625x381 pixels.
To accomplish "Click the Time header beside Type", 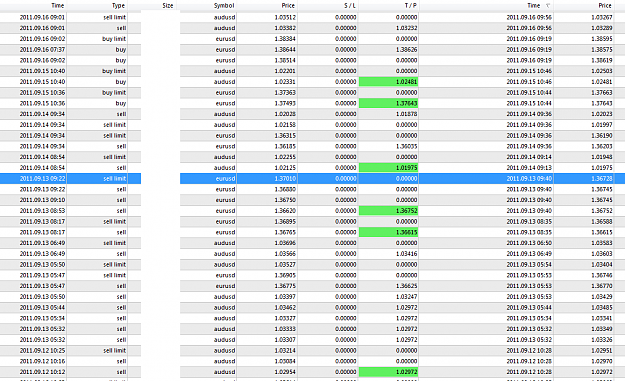I will [x=58, y=6].
